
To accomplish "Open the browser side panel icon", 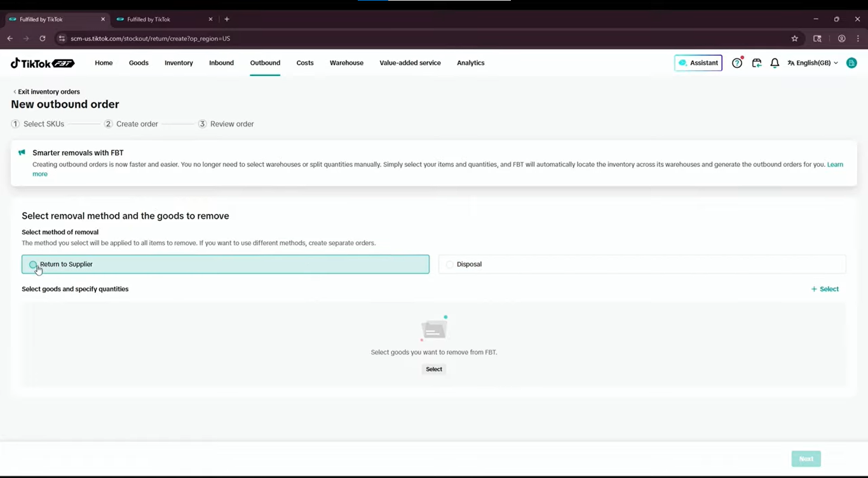I will 817,39.
